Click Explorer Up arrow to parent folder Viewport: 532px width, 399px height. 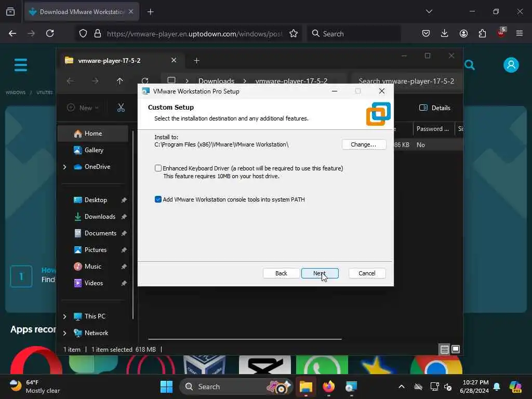point(119,81)
